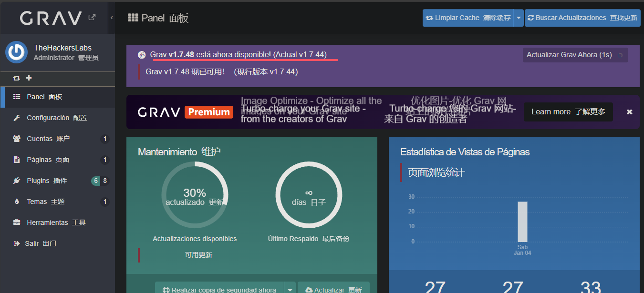Image resolution: width=644 pixels, height=293 pixels.
Task: Open Configuración in the sidebar
Action: click(x=56, y=118)
